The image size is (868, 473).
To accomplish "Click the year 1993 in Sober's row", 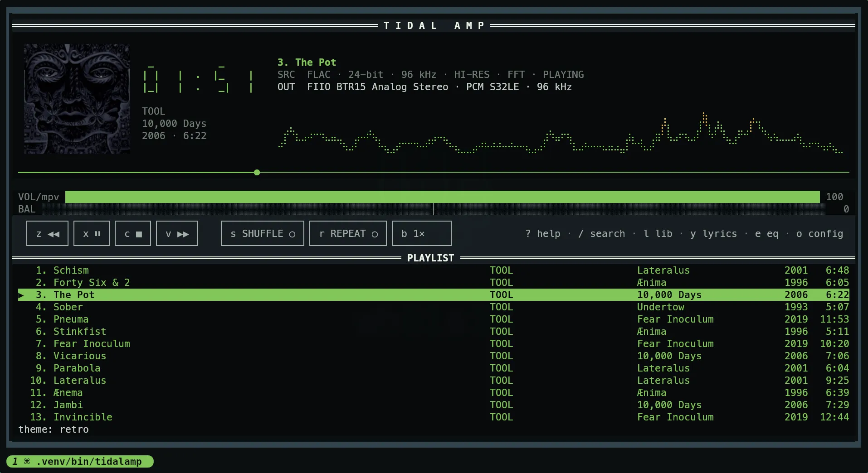I will point(796,307).
